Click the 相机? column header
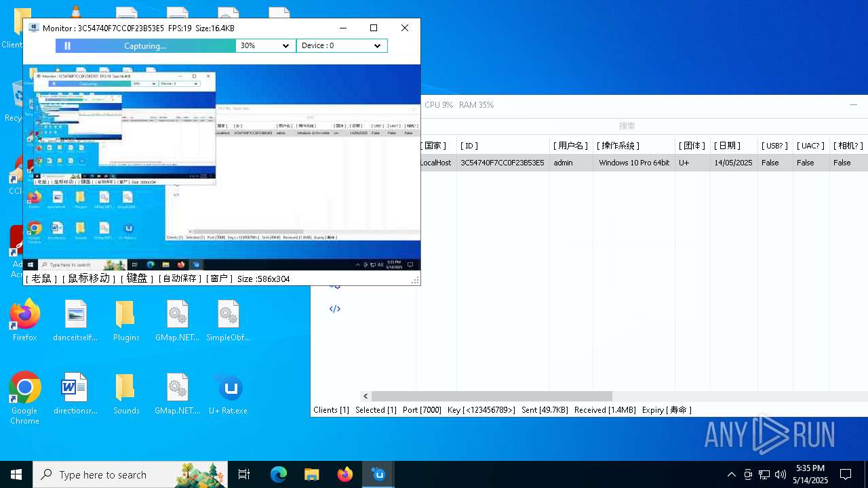The width and height of the screenshot is (868, 488). click(x=848, y=146)
